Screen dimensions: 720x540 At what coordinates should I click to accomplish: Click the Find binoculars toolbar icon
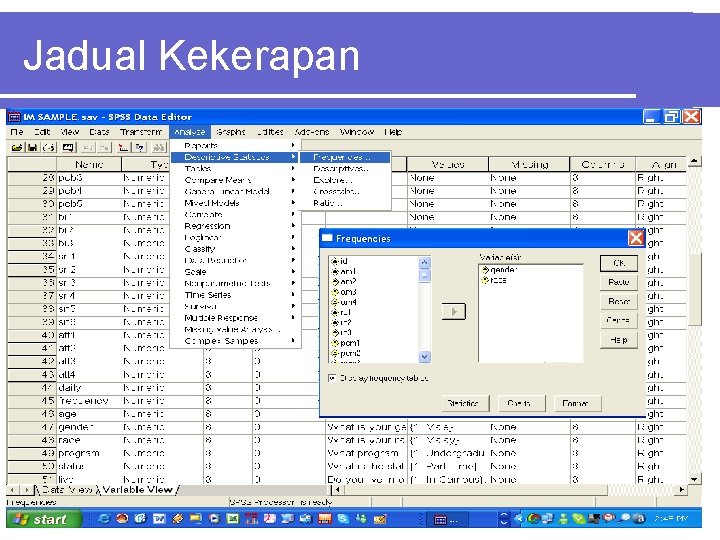pos(159,147)
